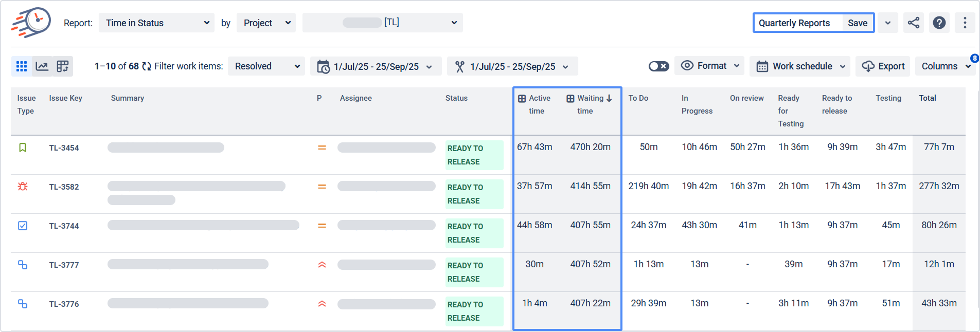Click the Status column header
980x332 pixels.
click(x=456, y=98)
